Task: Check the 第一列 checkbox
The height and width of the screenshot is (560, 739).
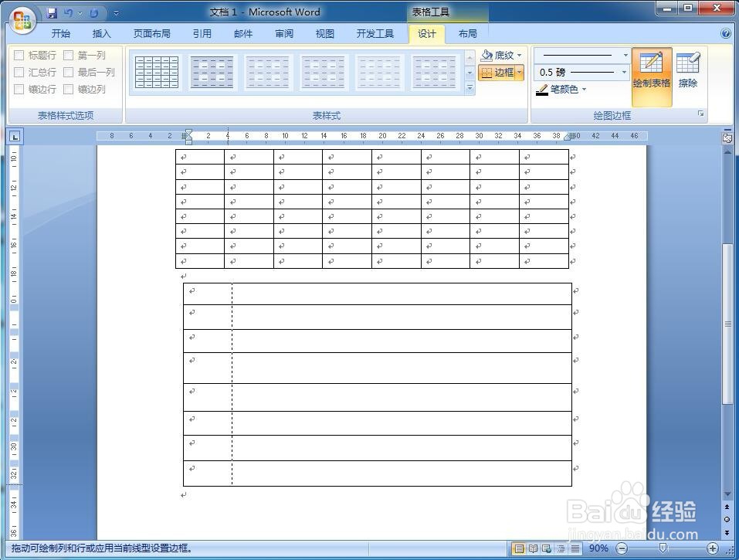Action: (x=68, y=55)
